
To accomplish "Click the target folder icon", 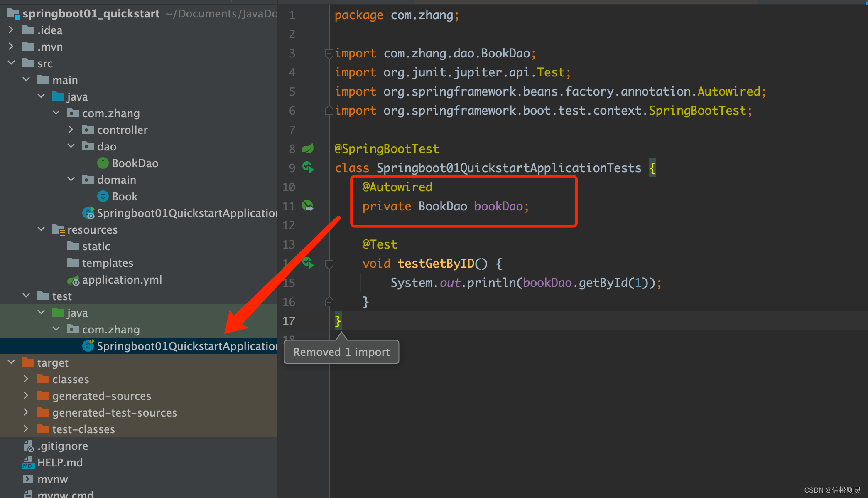I will pos(28,362).
